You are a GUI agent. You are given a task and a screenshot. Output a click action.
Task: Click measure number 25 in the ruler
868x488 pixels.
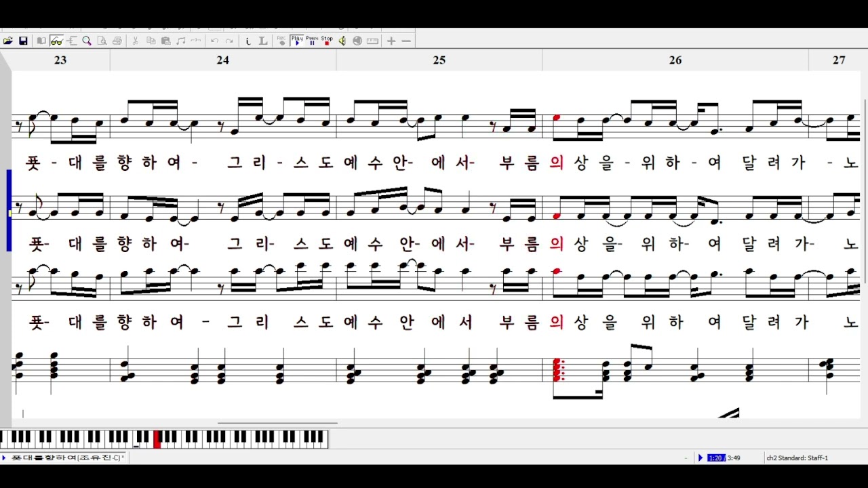(439, 60)
